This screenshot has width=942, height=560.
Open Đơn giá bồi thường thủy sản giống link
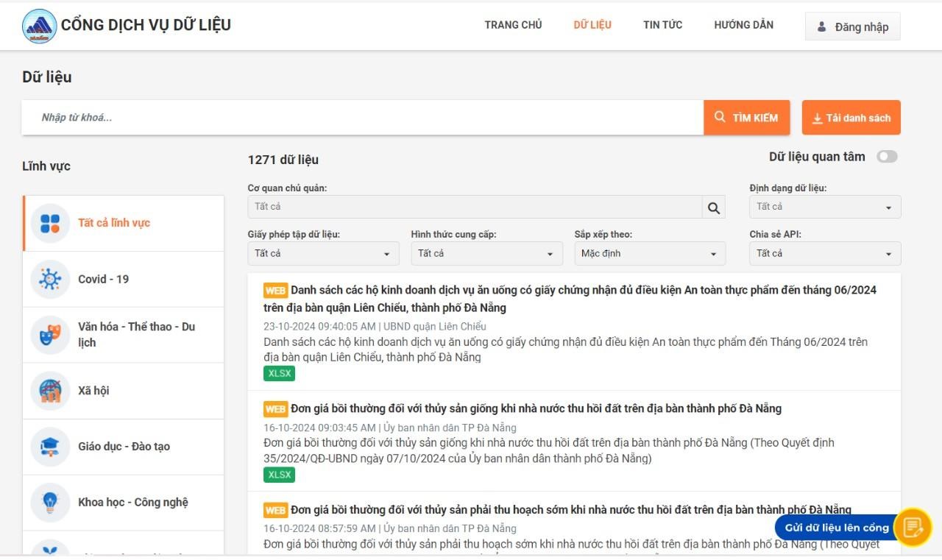pos(536,408)
